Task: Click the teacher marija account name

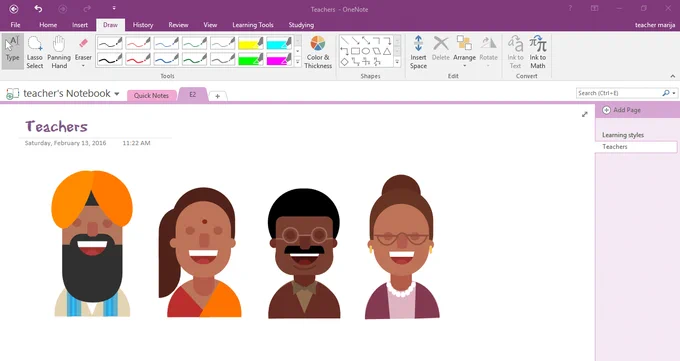Action: point(655,25)
